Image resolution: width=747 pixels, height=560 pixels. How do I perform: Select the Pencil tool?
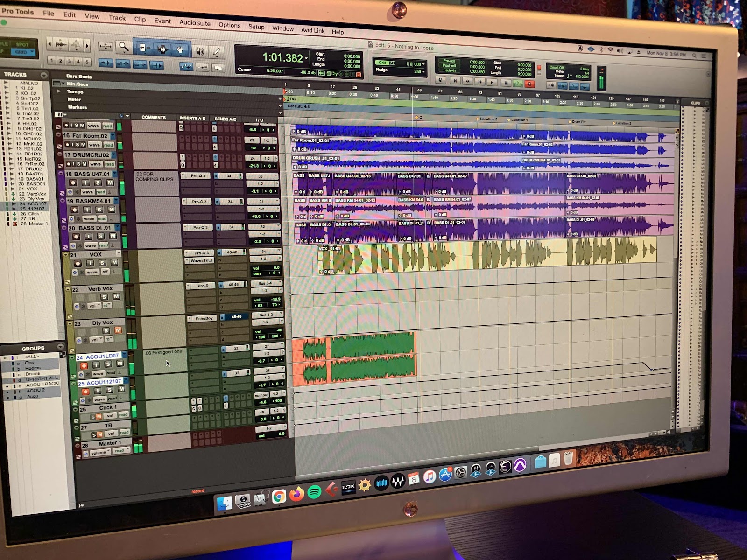click(216, 52)
